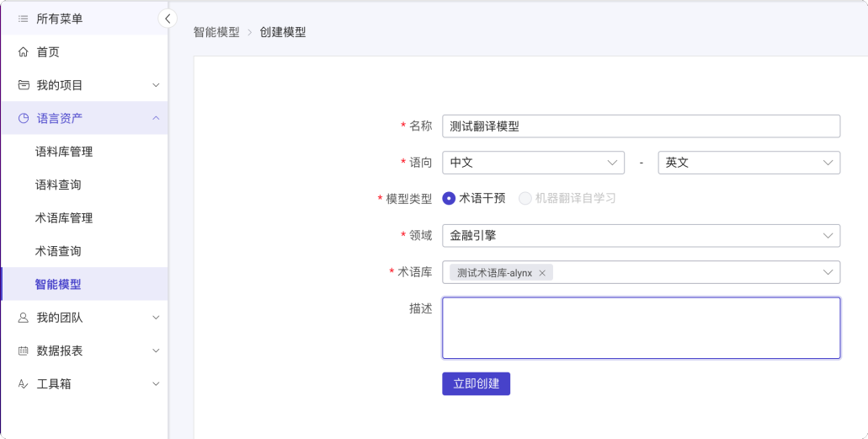Image resolution: width=868 pixels, height=439 pixels.
Task: Click the pie chart icon beside 语言资产
Action: click(x=24, y=118)
